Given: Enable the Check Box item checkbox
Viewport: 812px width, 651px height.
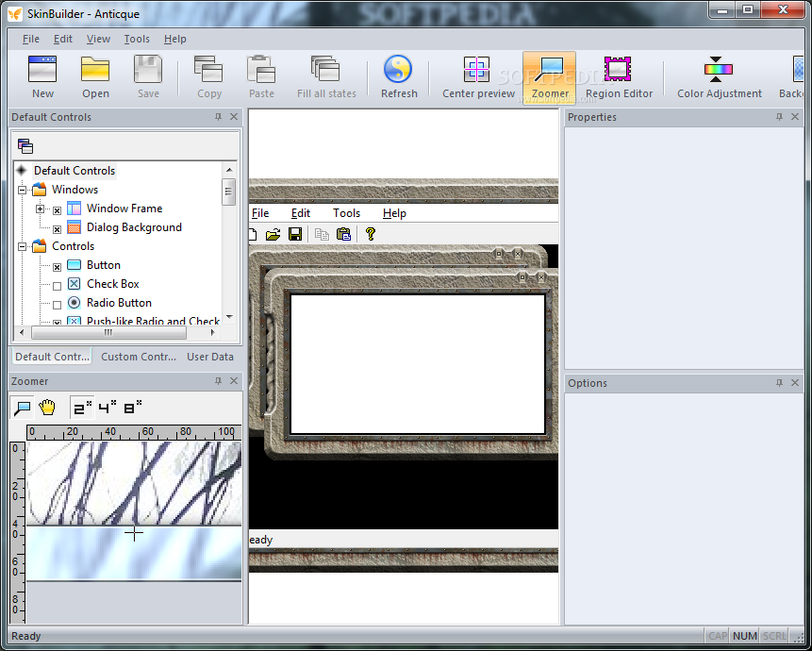Looking at the screenshot, I should point(57,286).
